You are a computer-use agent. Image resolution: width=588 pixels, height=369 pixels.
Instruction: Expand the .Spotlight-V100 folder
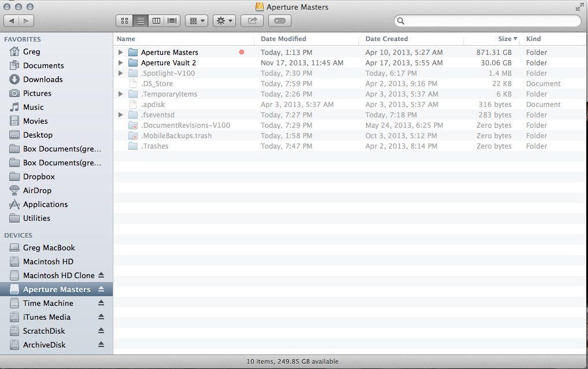point(120,73)
